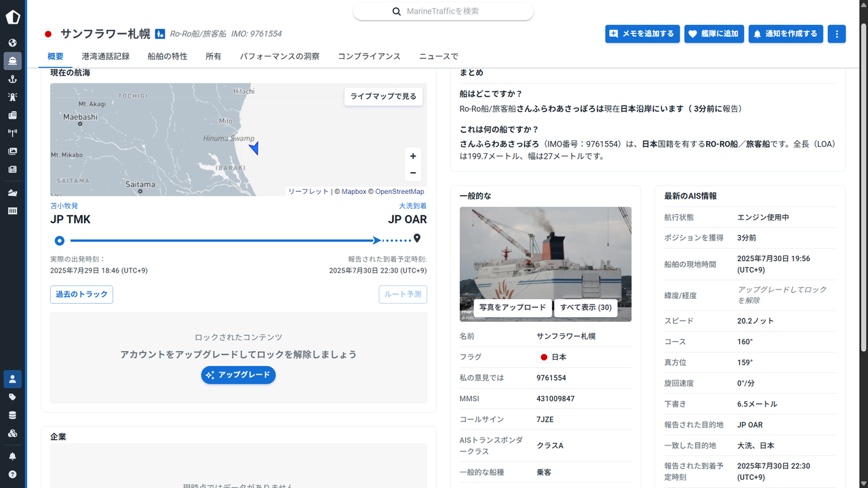This screenshot has height=488, width=868.
Task: Click the departure circle on the voyage progress line
Action: [x=60, y=240]
